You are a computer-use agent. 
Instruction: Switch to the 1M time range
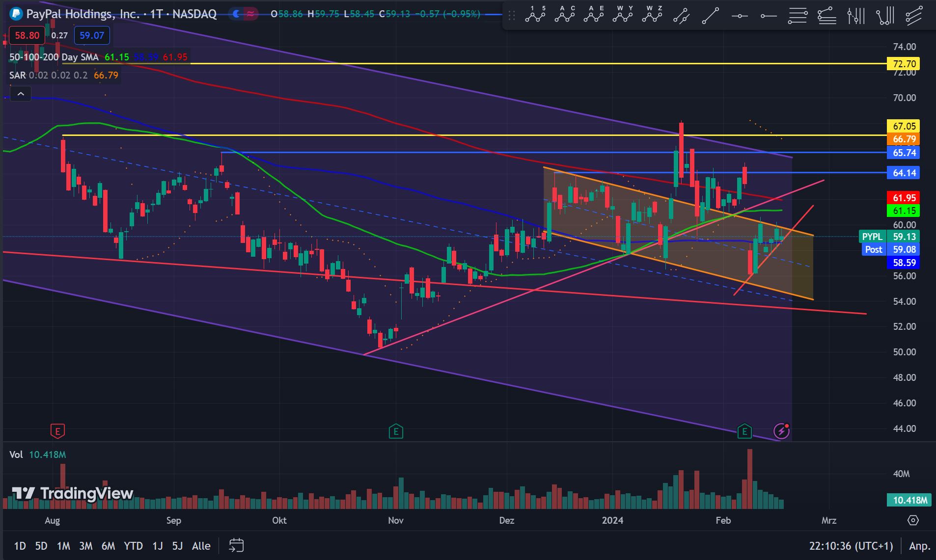(x=63, y=546)
